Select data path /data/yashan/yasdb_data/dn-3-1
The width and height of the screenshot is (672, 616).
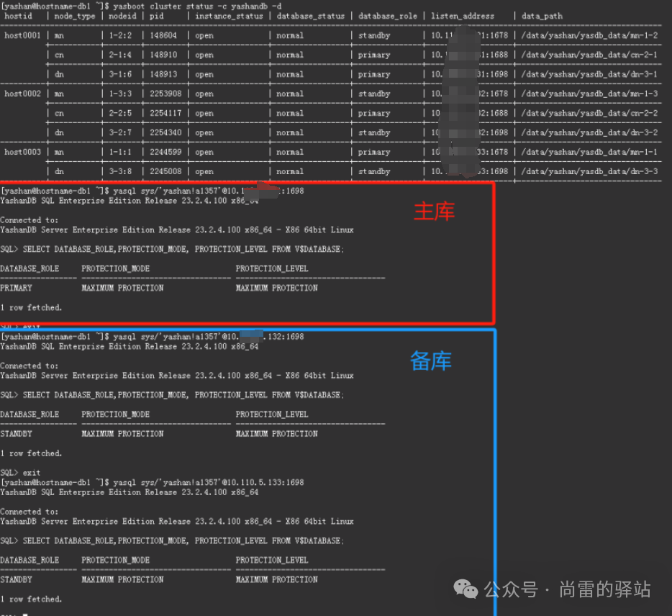(x=589, y=75)
